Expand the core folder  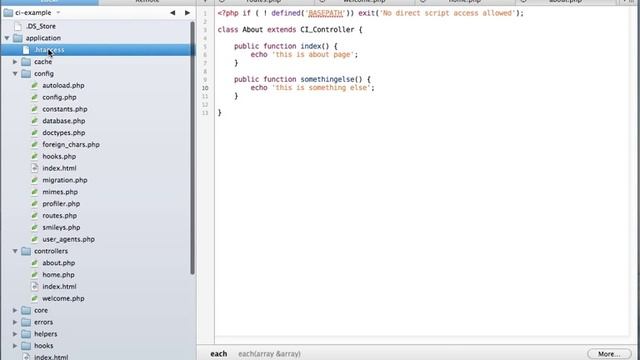(x=15, y=310)
